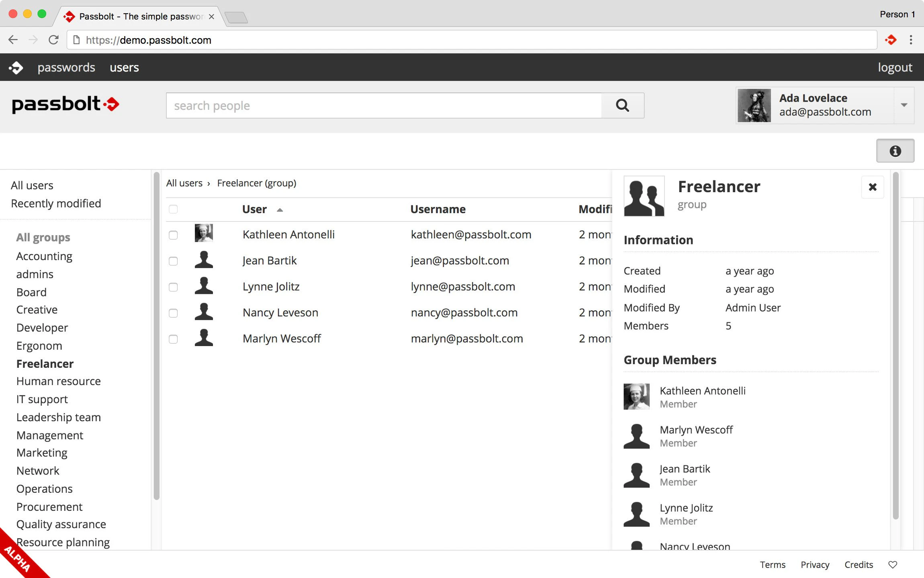Open Chrome three-dot menu

point(911,40)
